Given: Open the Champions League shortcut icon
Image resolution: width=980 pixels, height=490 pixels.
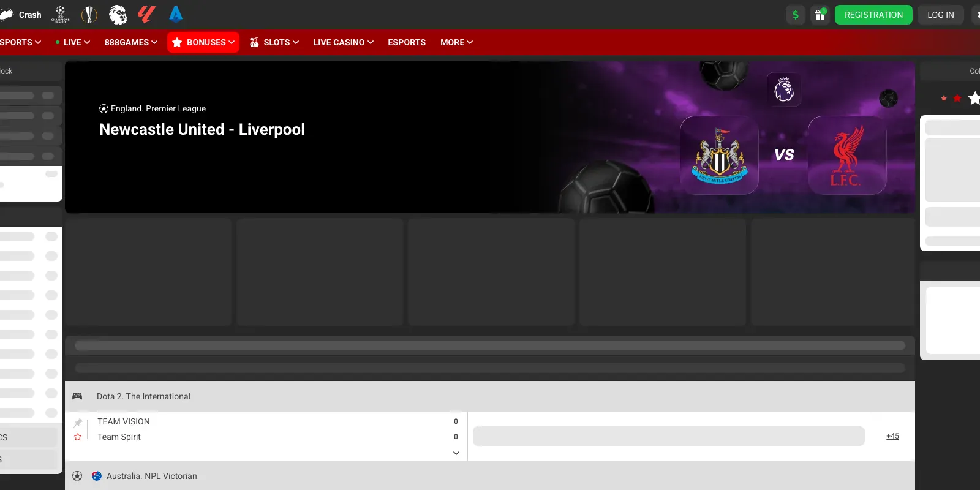Looking at the screenshot, I should tap(60, 15).
